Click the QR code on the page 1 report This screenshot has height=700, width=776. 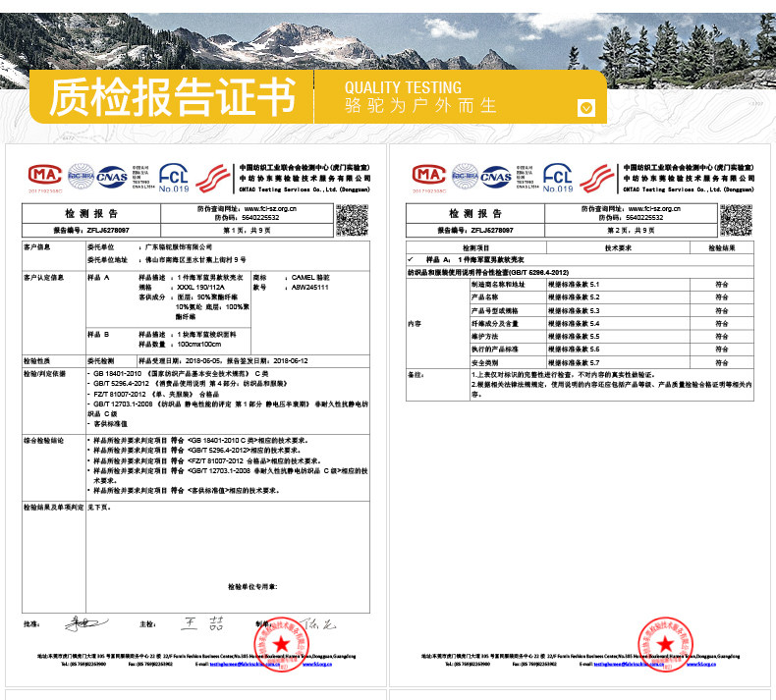tap(351, 220)
